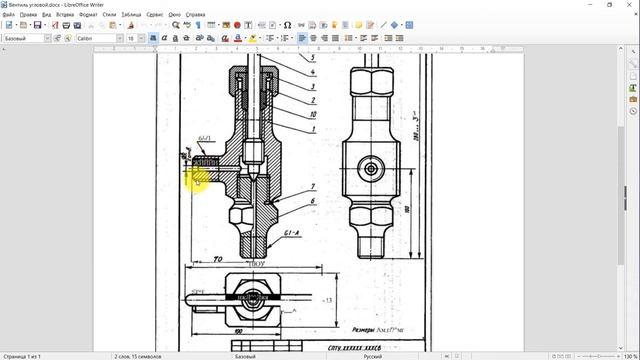Click the Save floppy disk icon
This screenshot has width=640, height=360.
(38, 25)
